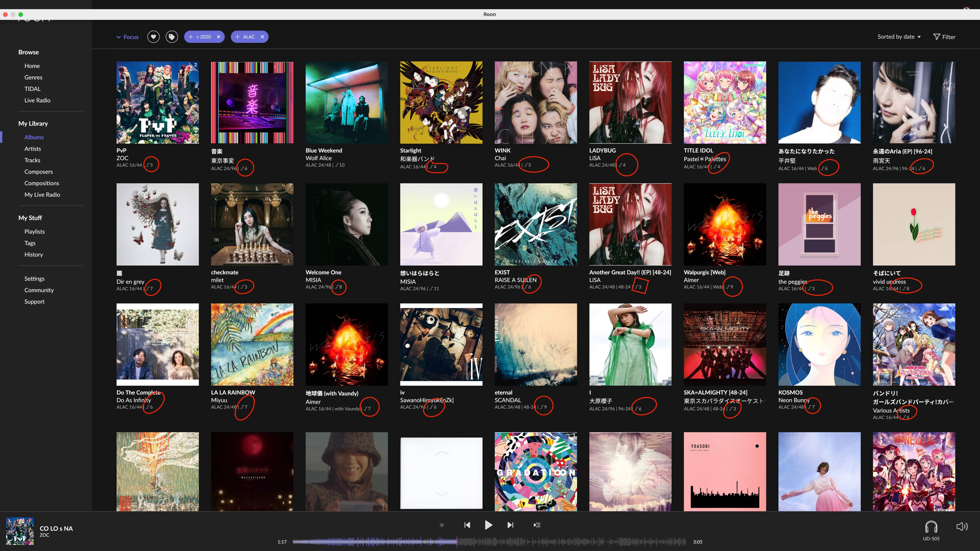Open the volume speaker control
Screen dimensions: 980x551
click(962, 527)
